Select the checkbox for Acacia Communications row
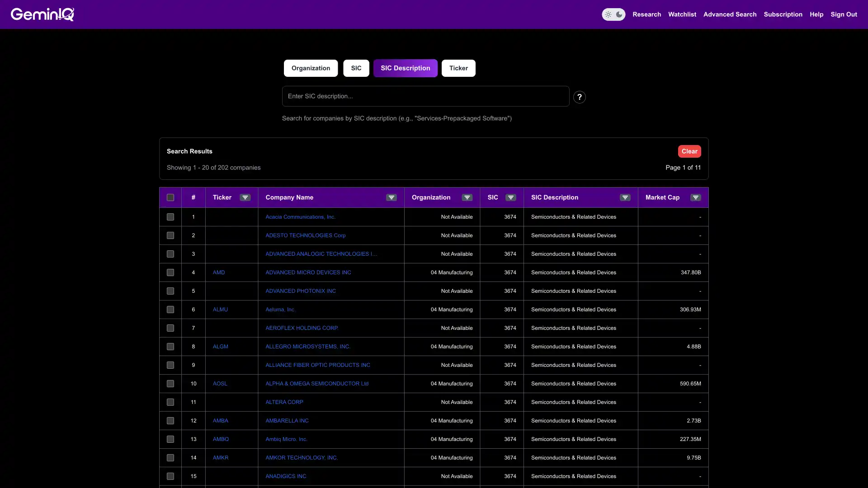 click(170, 217)
